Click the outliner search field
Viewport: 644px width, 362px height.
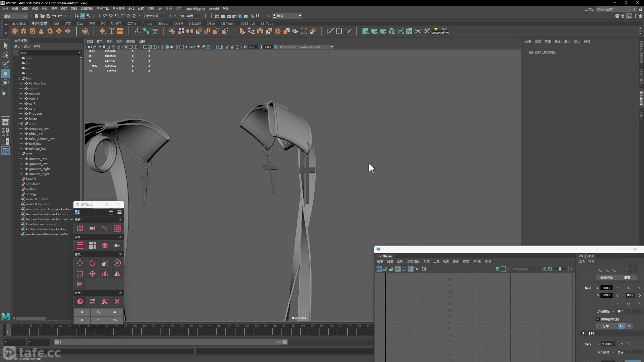(50, 53)
